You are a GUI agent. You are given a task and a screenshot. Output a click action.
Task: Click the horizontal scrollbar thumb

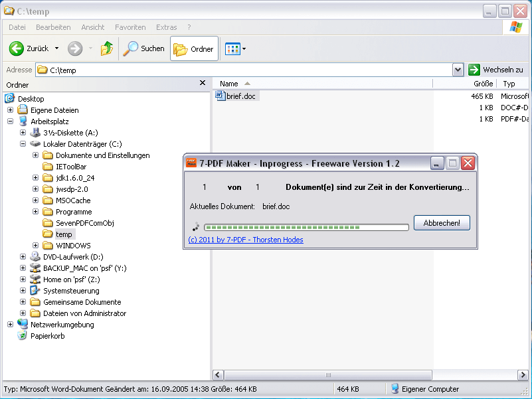327,375
